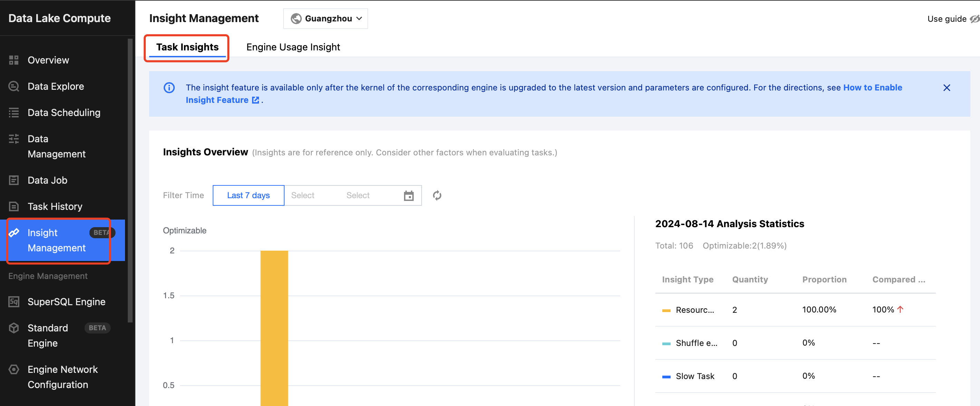The width and height of the screenshot is (980, 406).
Task: Toggle the Use guide eye icon
Action: point(975,19)
